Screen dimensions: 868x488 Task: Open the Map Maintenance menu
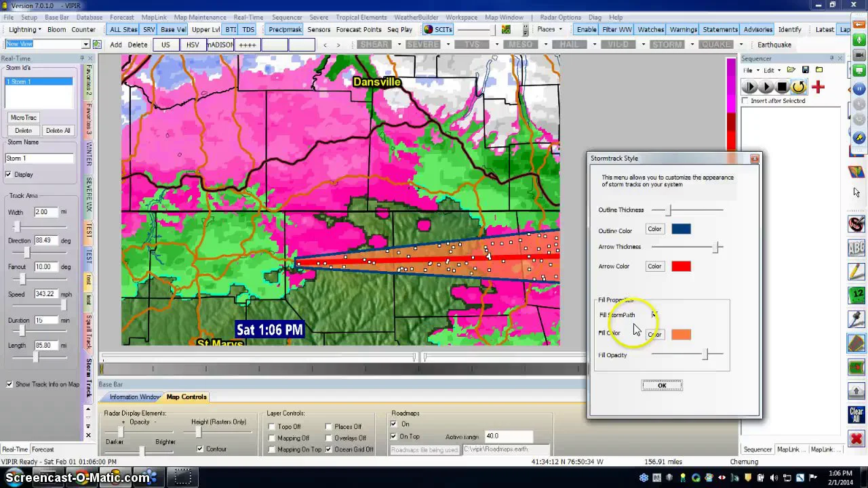pyautogui.click(x=200, y=17)
